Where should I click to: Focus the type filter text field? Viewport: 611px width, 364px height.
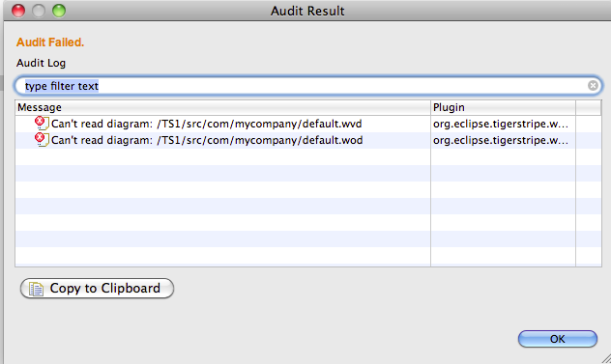click(308, 86)
